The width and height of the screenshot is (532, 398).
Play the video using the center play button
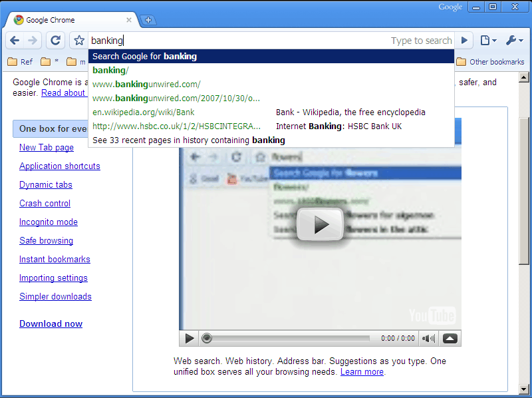[320, 224]
